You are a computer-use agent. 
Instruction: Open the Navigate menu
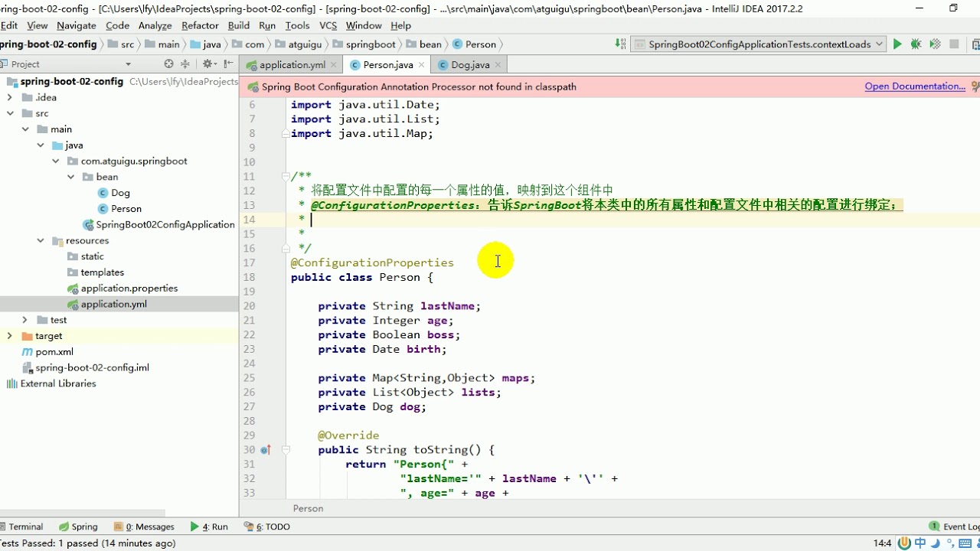(77, 25)
